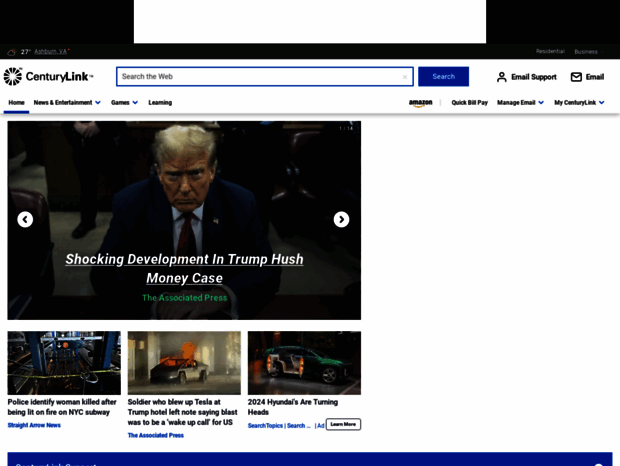Click the Learn More ad button

pos(343,424)
